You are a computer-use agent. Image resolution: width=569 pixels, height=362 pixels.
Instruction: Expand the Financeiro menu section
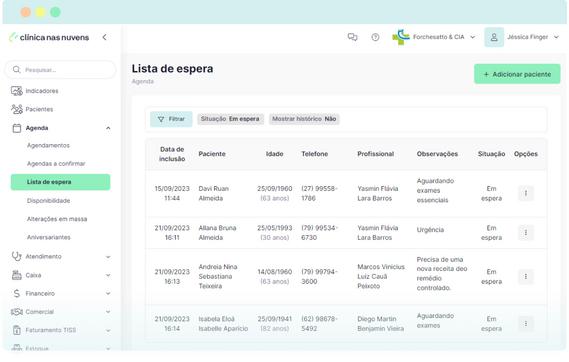pos(108,293)
